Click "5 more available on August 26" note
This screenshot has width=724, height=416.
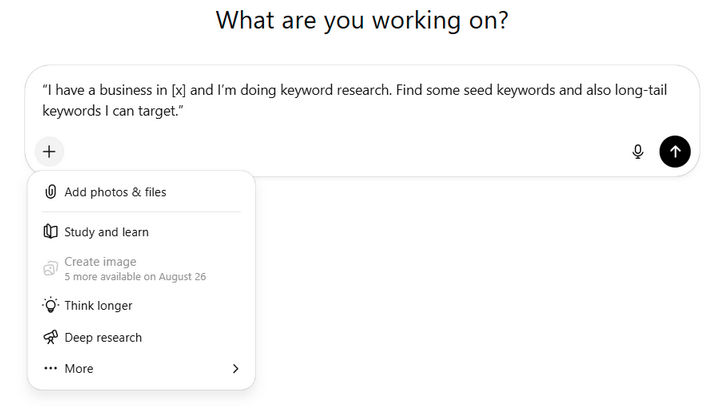point(135,276)
